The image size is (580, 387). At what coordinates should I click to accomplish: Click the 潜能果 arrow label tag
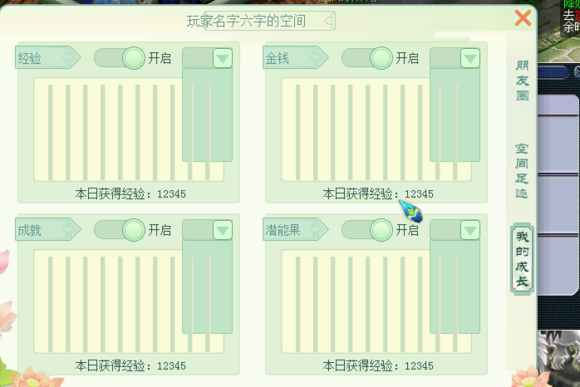pos(295,229)
